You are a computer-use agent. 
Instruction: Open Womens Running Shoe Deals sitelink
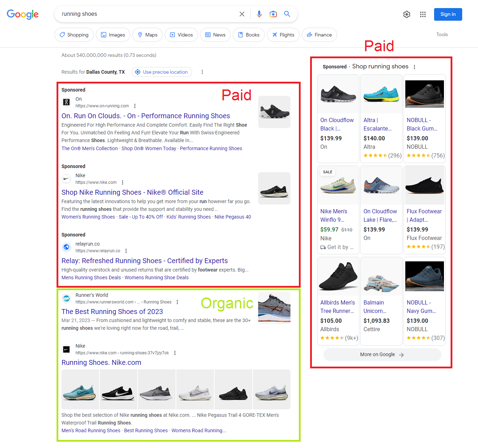pyautogui.click(x=157, y=278)
